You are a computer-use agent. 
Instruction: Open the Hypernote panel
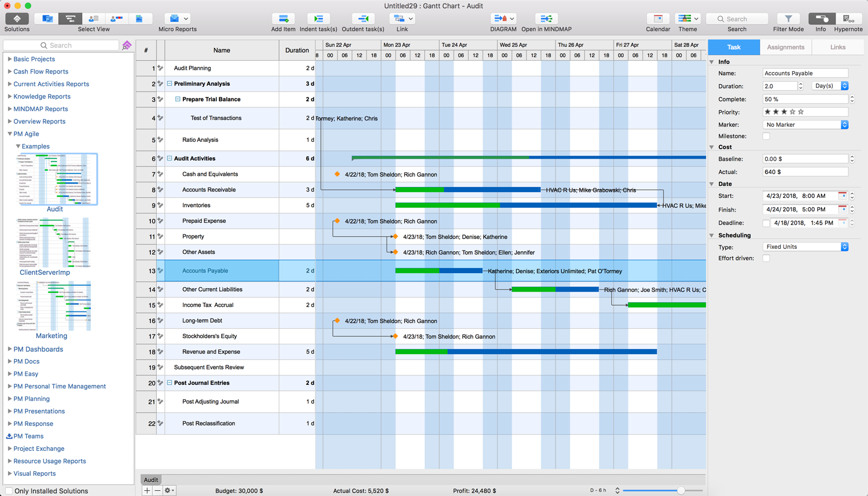(x=848, y=19)
